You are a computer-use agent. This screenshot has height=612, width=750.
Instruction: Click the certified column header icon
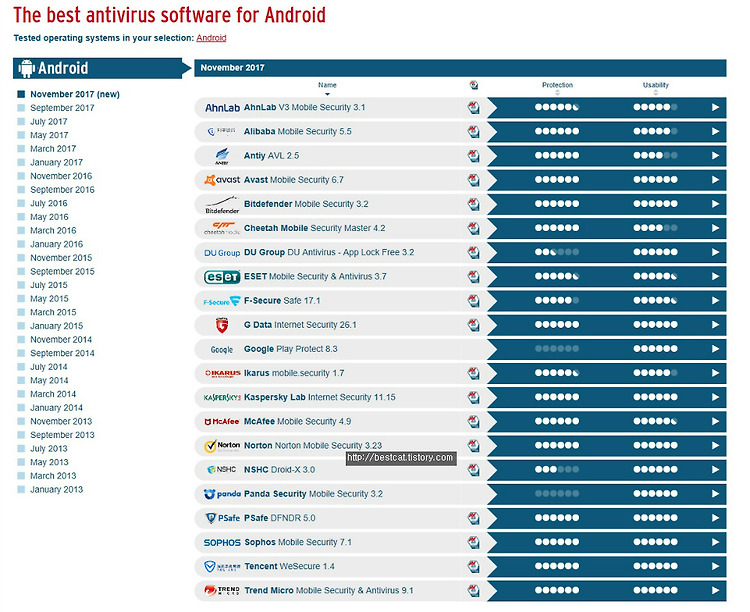(x=474, y=85)
